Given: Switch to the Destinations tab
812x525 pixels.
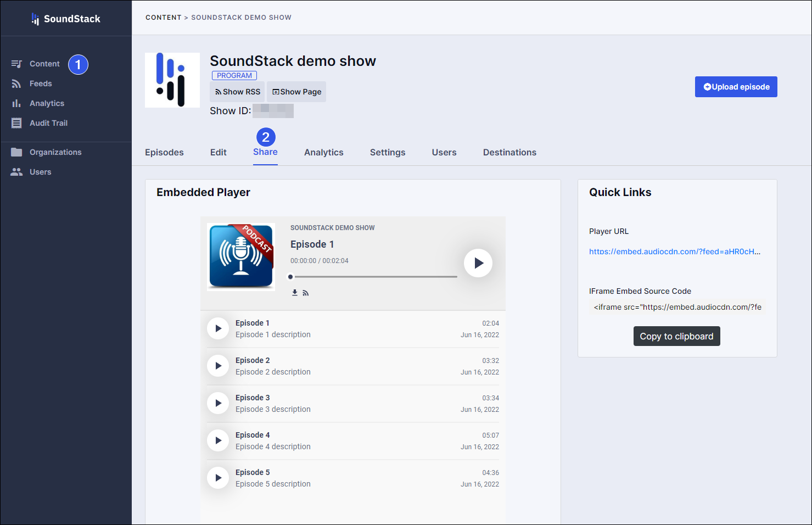Looking at the screenshot, I should pyautogui.click(x=509, y=152).
